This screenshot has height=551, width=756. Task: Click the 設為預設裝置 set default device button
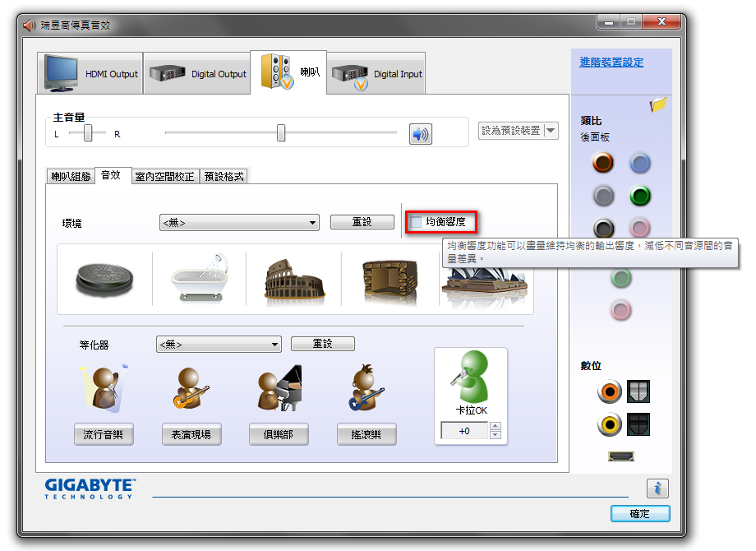511,131
